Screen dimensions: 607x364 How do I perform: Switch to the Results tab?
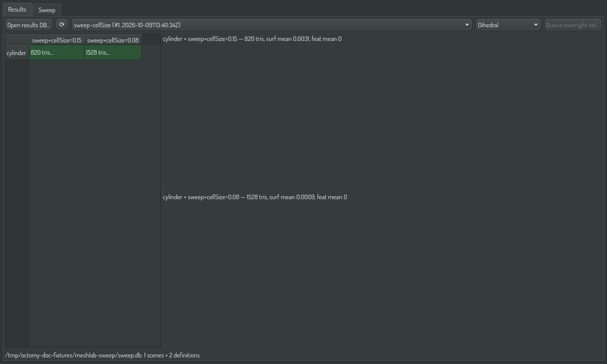coord(17,10)
